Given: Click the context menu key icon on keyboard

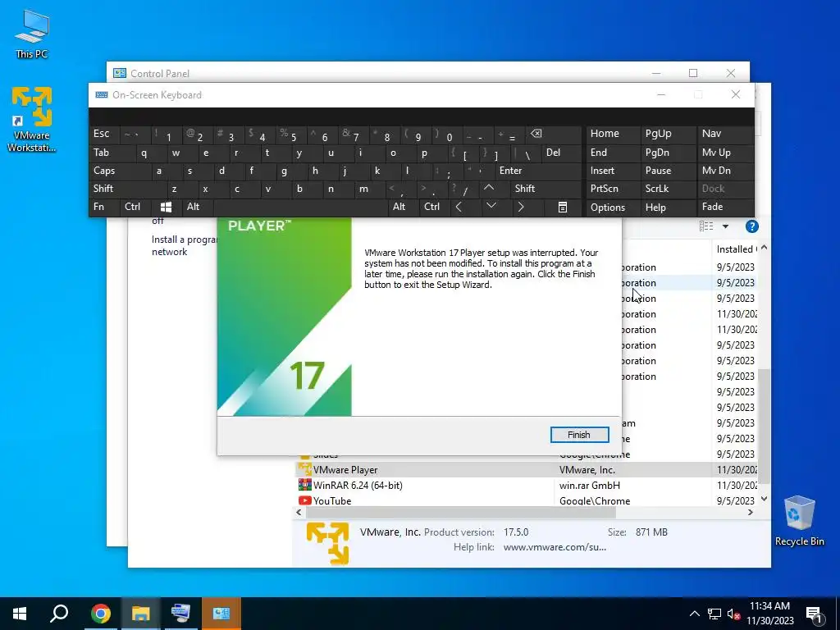Looking at the screenshot, I should pos(563,208).
